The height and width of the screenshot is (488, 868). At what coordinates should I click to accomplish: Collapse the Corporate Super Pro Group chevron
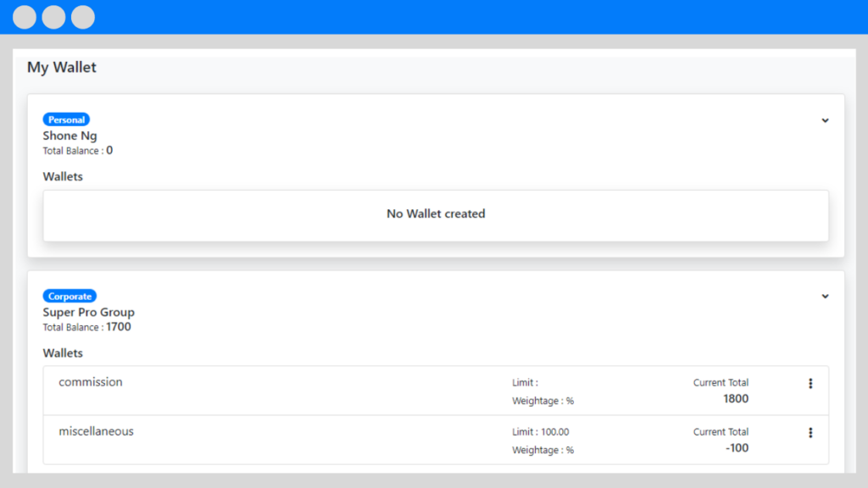(825, 296)
